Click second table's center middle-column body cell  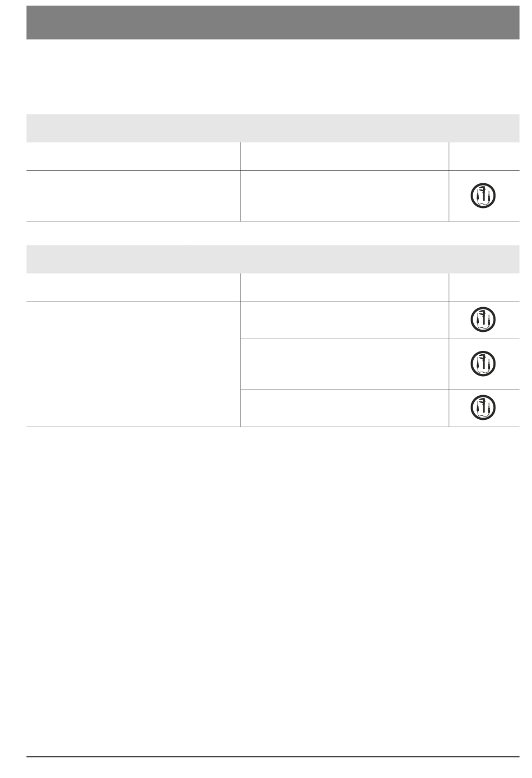click(344, 364)
